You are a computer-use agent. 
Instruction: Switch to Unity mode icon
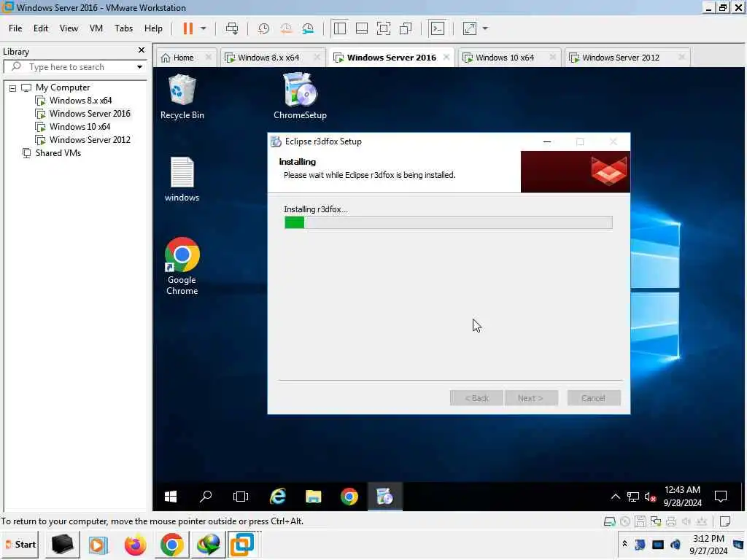406,28
